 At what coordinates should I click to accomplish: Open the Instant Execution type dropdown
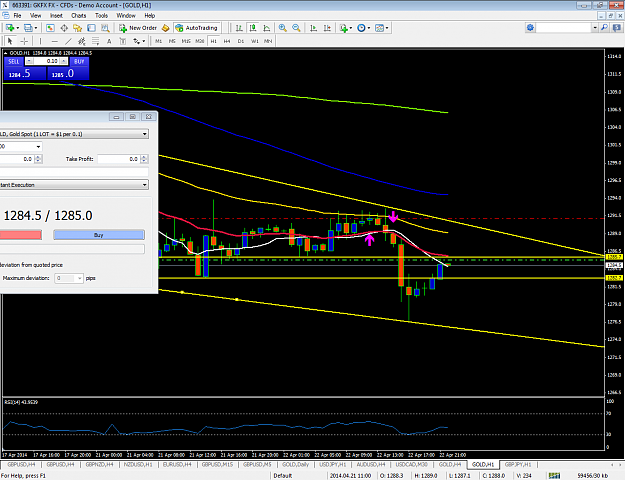(x=145, y=185)
